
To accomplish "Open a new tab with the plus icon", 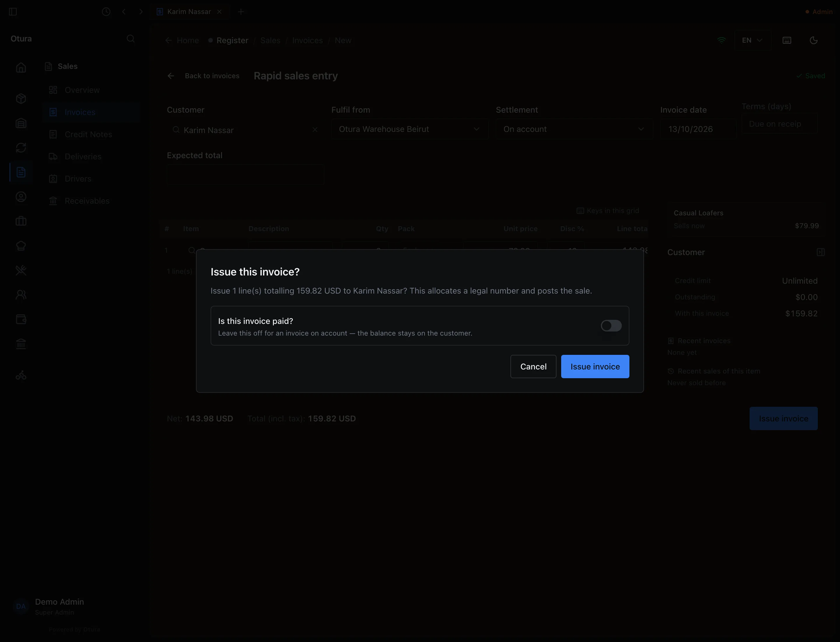I will pyautogui.click(x=241, y=12).
